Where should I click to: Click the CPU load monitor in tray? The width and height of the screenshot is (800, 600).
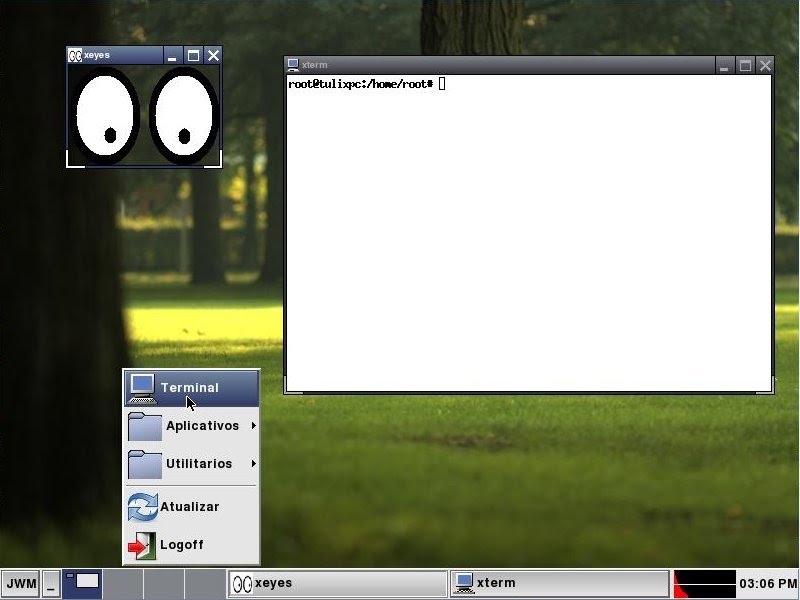click(705, 584)
